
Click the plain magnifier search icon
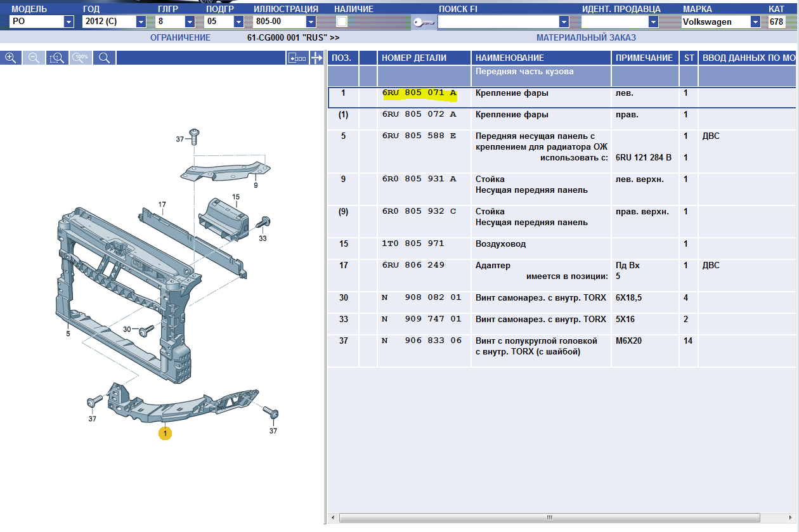(x=105, y=58)
